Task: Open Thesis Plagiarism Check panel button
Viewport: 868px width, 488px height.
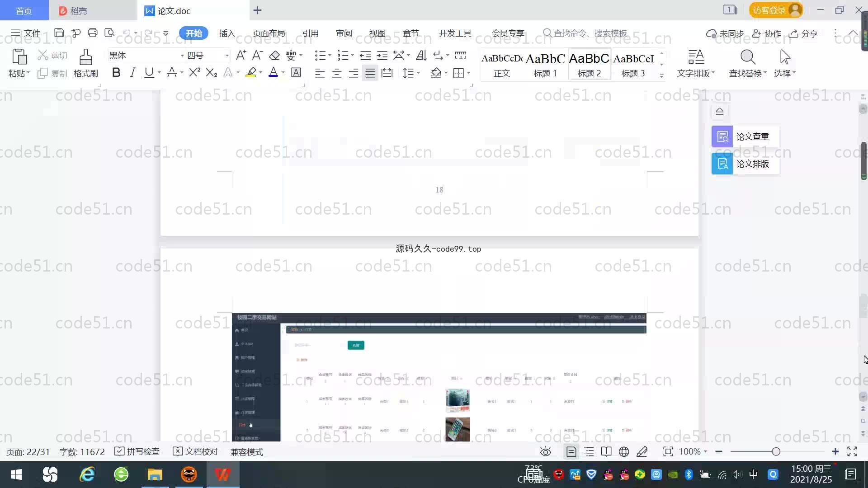Action: point(745,136)
